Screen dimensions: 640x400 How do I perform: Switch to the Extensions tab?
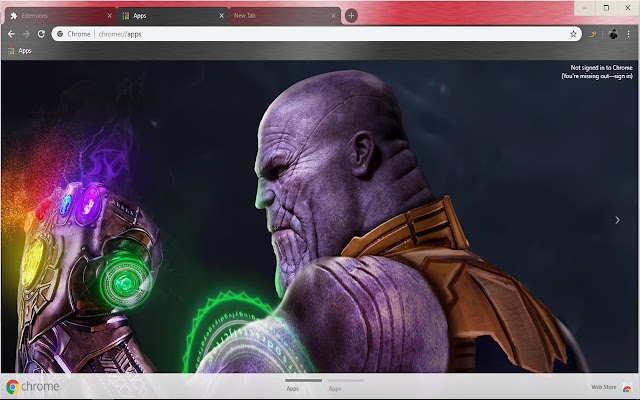point(60,16)
